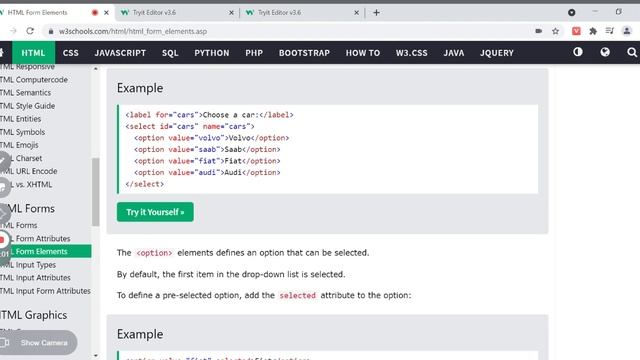Select the highlighted Form Elements item
This screenshot has width=640, height=360.
click(46, 251)
